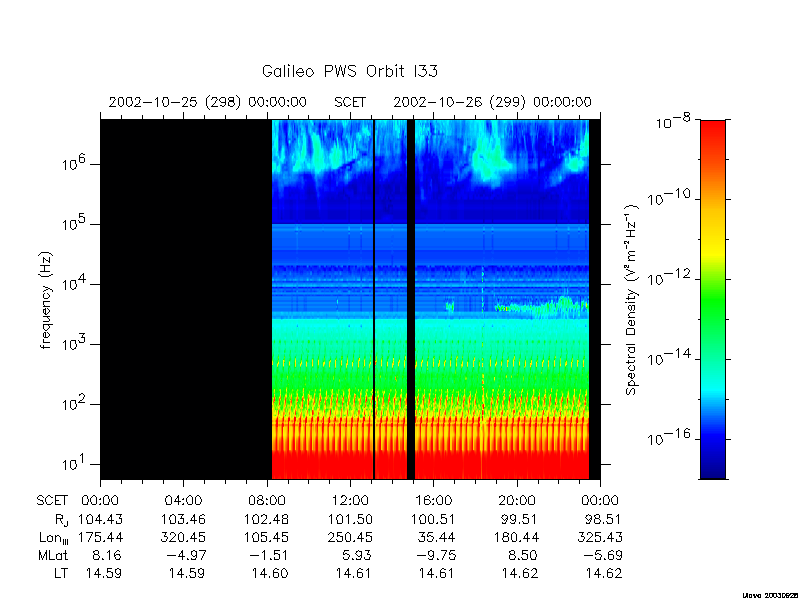Viewport: 800px width, 600px height.
Task: Select the RJ value 98.51
Action: (604, 519)
